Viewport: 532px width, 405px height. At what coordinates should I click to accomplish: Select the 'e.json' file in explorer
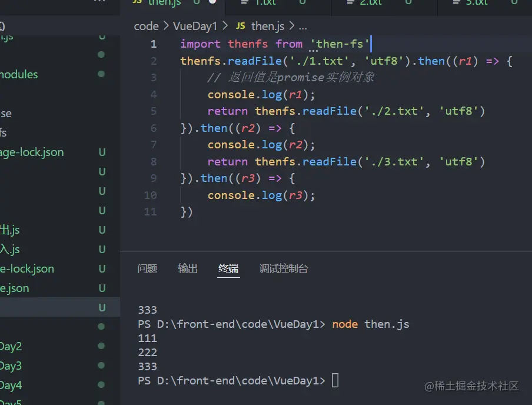point(15,288)
